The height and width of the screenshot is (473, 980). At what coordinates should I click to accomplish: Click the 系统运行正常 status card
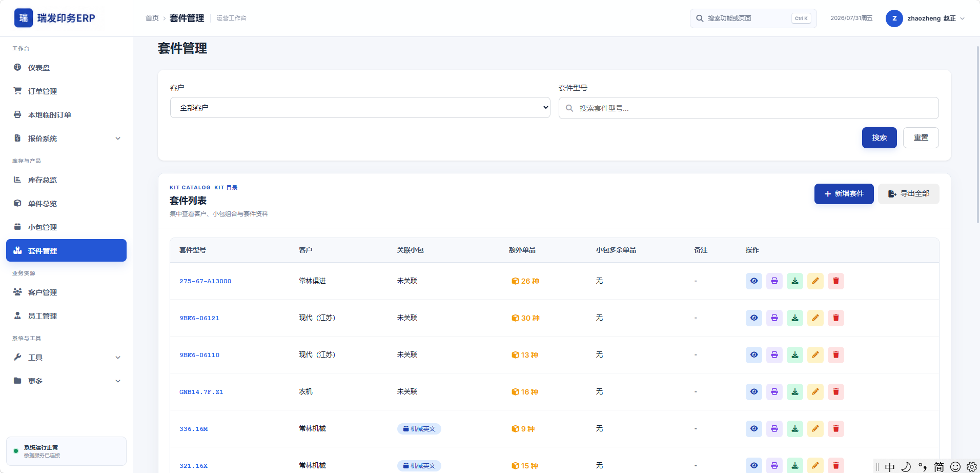tap(66, 451)
